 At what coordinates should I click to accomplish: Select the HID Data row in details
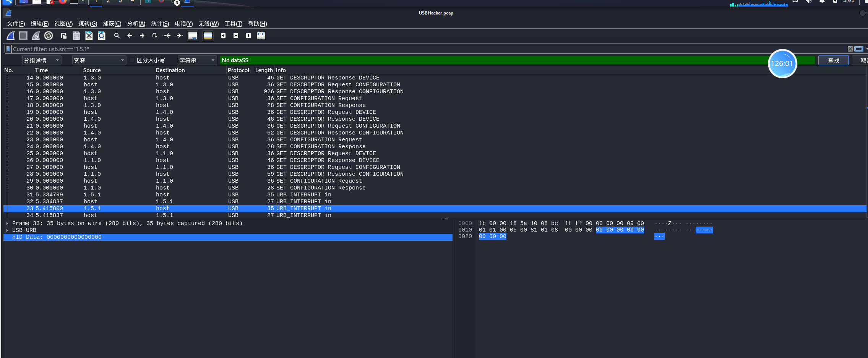[228, 237]
